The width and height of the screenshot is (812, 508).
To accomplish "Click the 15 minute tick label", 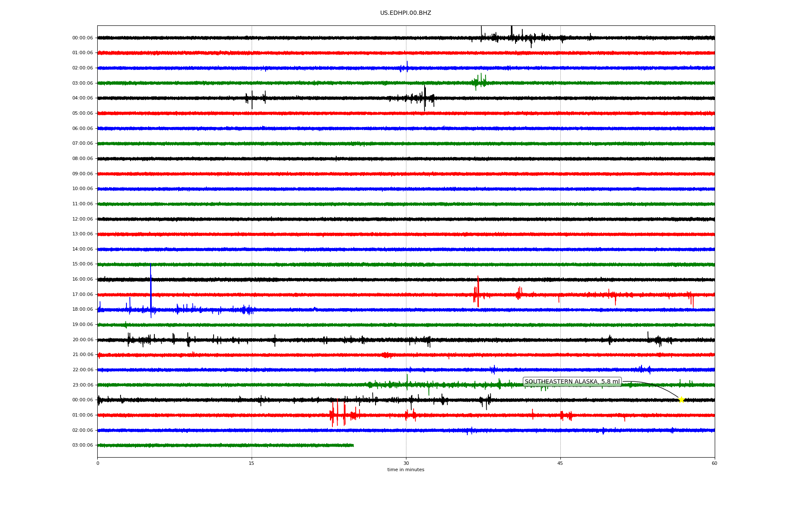I will click(252, 464).
